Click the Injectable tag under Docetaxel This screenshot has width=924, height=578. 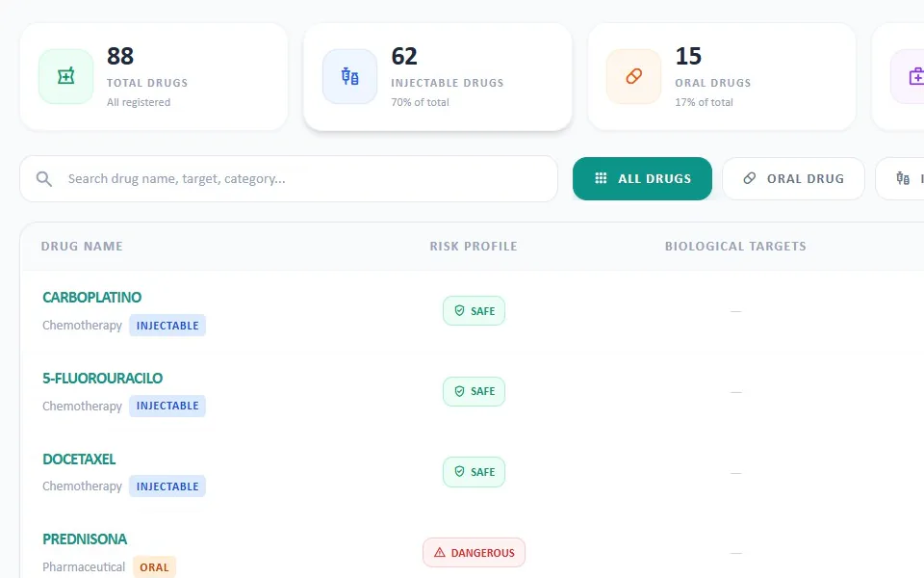point(167,486)
